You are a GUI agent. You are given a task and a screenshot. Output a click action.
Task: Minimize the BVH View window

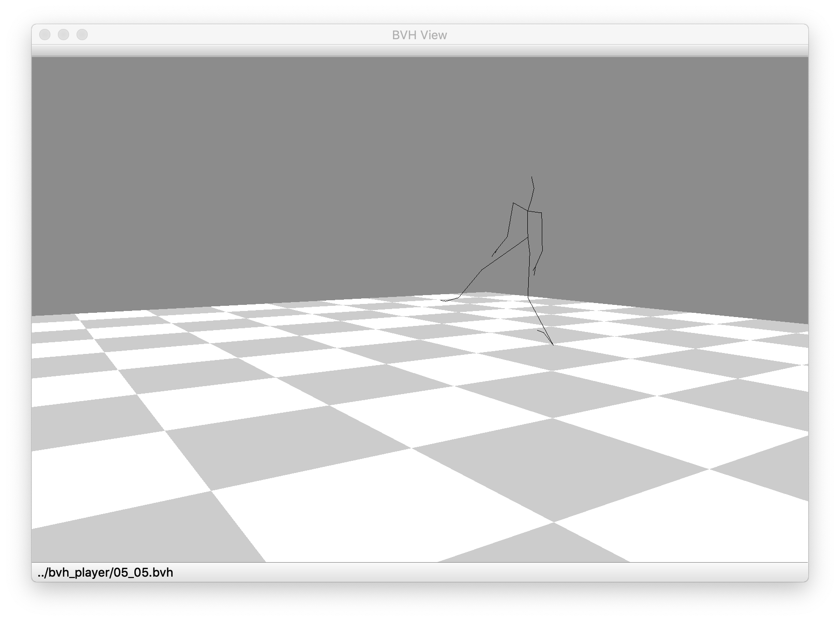pos(63,35)
